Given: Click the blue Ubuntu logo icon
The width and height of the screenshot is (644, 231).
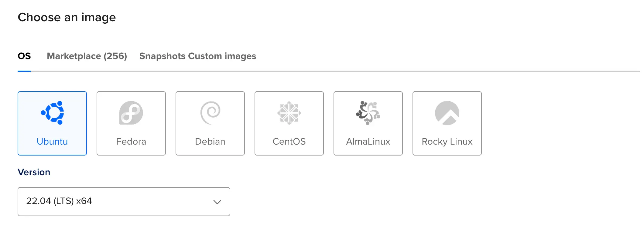Looking at the screenshot, I should tap(52, 113).
